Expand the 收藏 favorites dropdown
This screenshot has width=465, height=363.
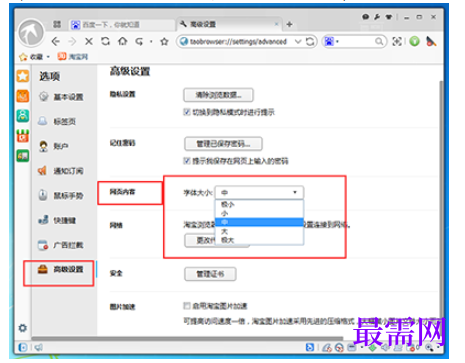tap(48, 57)
